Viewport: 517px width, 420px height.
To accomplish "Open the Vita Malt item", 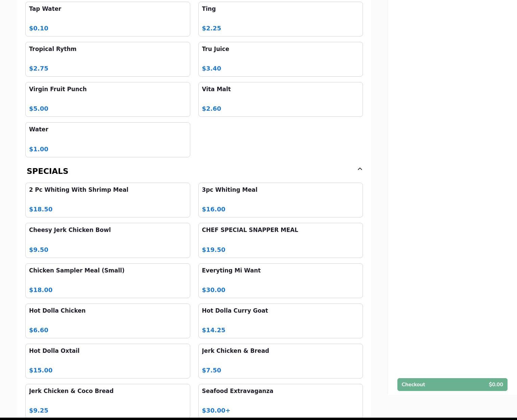I will coord(280,99).
